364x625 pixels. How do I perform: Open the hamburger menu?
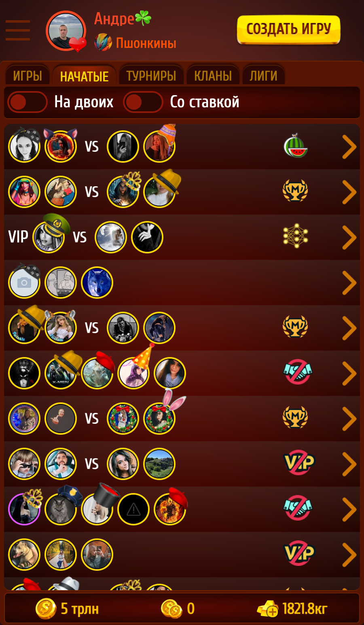18,30
